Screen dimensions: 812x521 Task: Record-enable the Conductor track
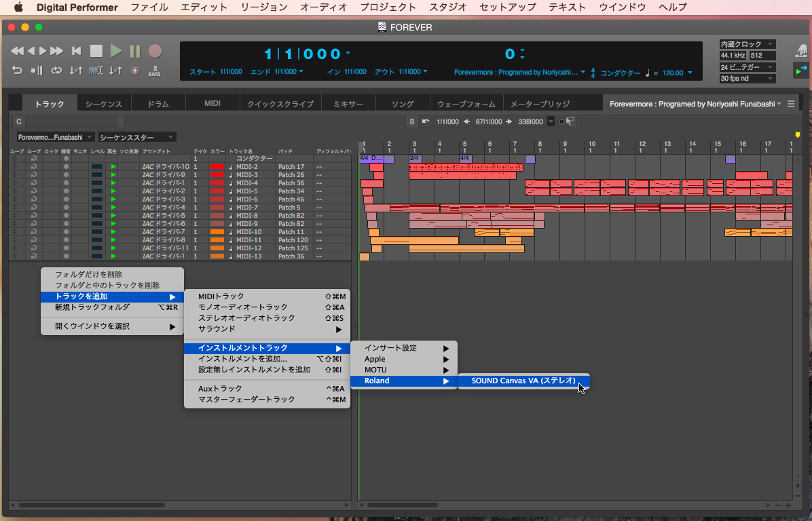[x=66, y=158]
